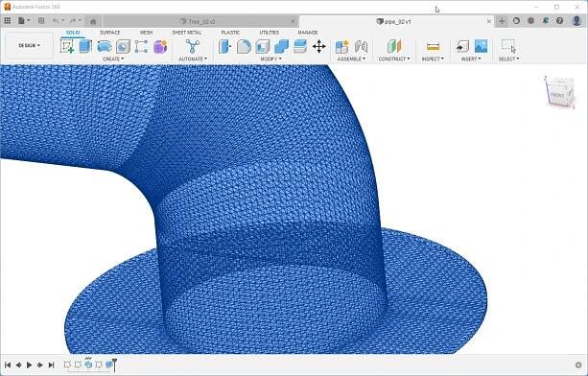The width and height of the screenshot is (588, 376).
Task: Click the Extrude tool icon
Action: 85,46
